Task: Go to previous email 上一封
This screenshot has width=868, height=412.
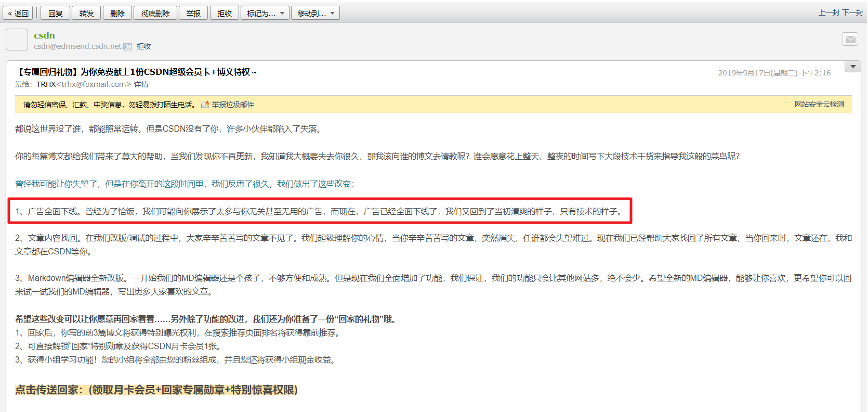Action: 829,12
